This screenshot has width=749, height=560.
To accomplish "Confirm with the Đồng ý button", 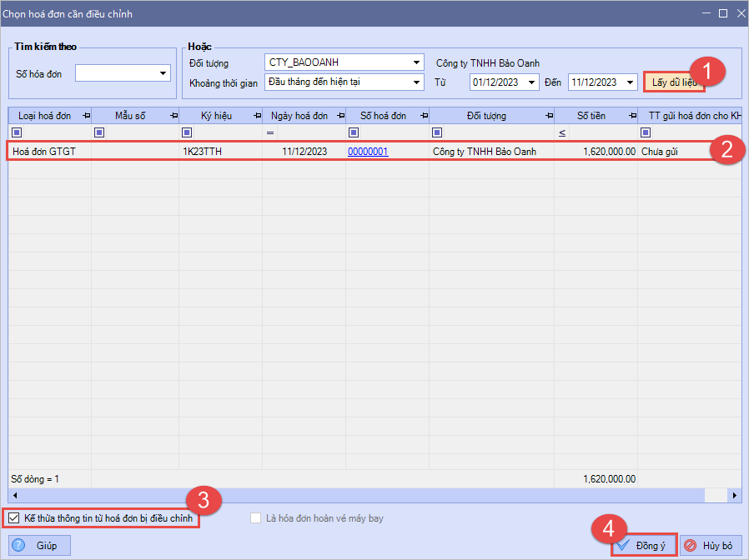I will [x=643, y=546].
